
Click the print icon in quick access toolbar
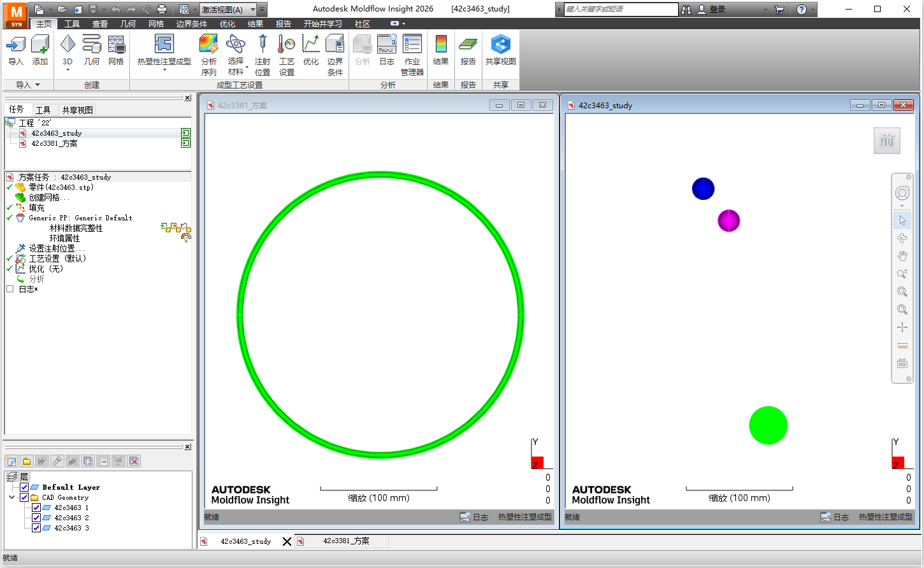[x=162, y=10]
